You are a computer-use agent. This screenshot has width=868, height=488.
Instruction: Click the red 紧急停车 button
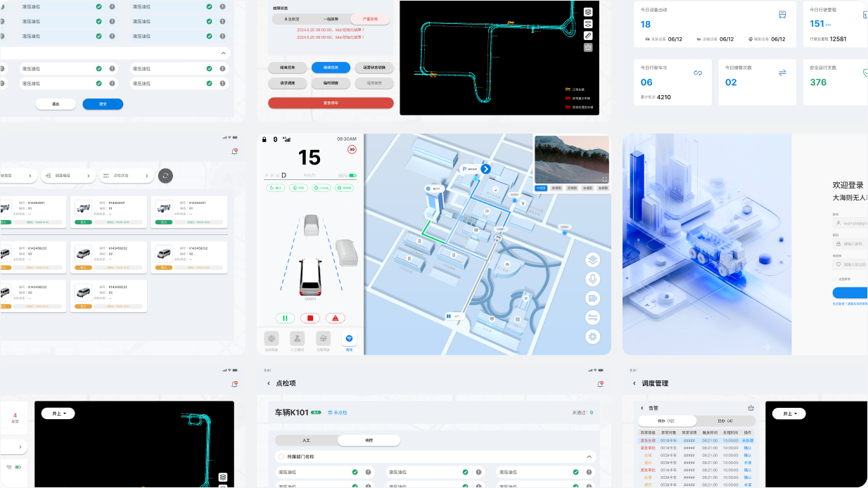coord(331,103)
